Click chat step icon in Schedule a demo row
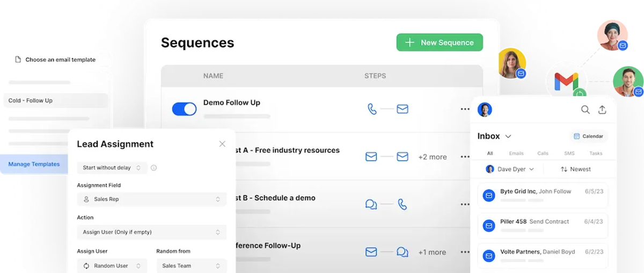The width and height of the screenshot is (644, 273). click(371, 204)
